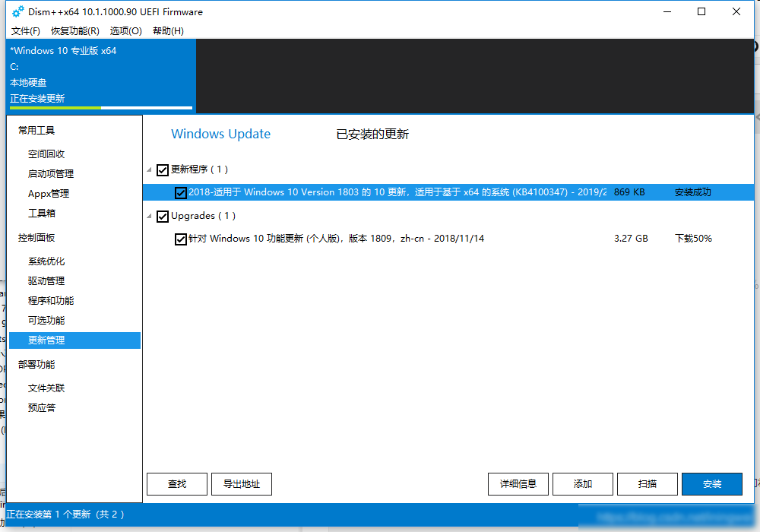
Task: Select the KB4100347 update row
Action: pos(448,192)
